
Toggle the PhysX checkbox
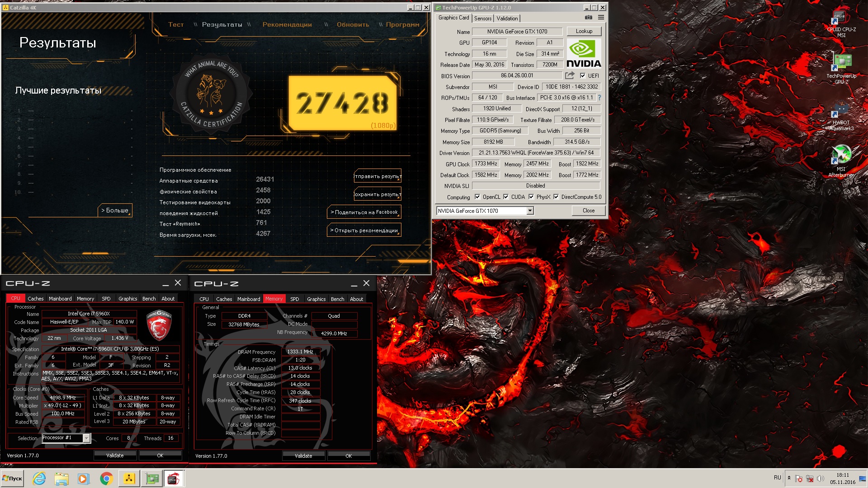click(x=531, y=197)
